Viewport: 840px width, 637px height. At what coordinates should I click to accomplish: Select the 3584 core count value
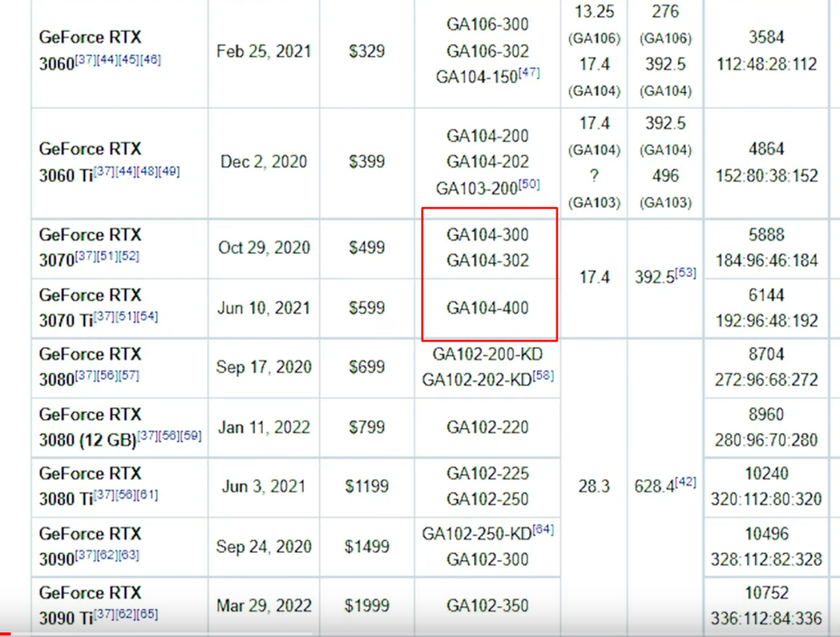[767, 38]
